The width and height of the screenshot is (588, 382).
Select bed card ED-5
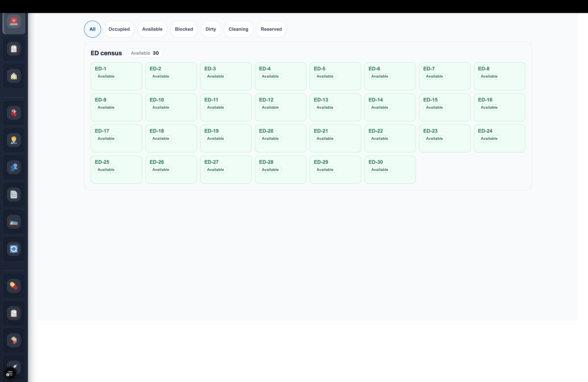pos(335,76)
